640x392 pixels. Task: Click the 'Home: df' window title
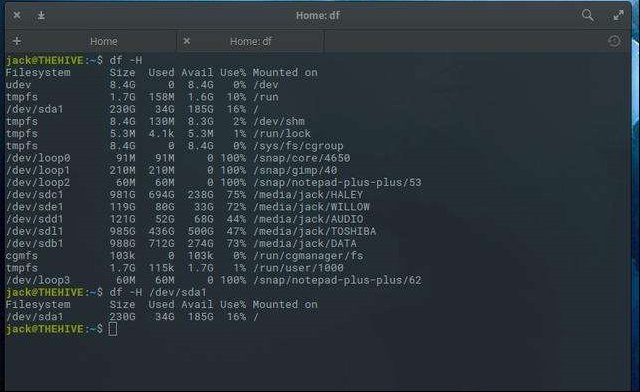(318, 16)
